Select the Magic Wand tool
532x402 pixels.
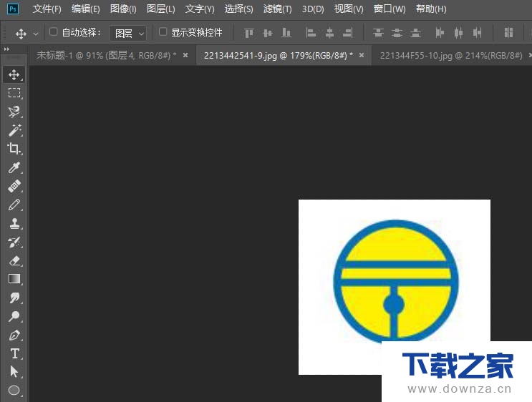(14, 130)
